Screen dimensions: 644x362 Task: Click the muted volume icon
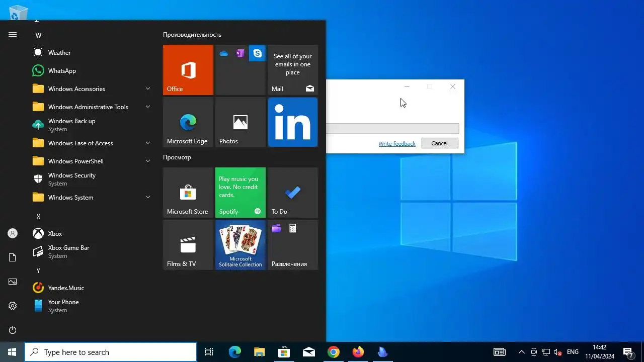click(558, 352)
